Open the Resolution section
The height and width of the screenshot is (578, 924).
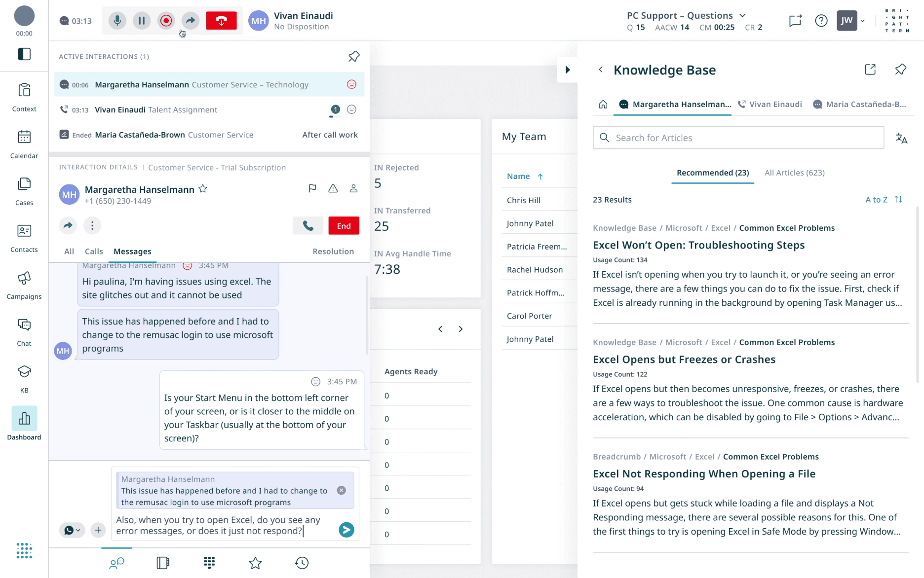coord(333,252)
